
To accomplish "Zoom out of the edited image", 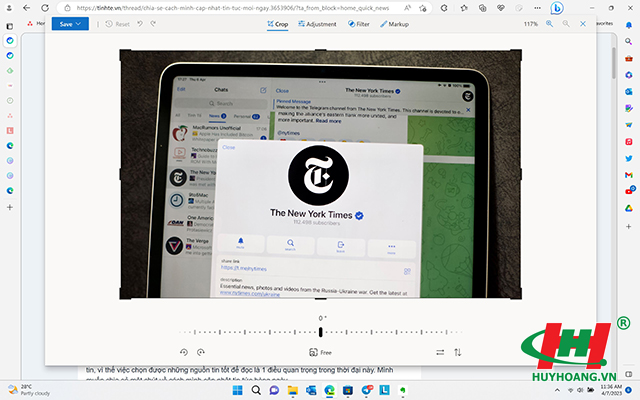I will [x=566, y=24].
